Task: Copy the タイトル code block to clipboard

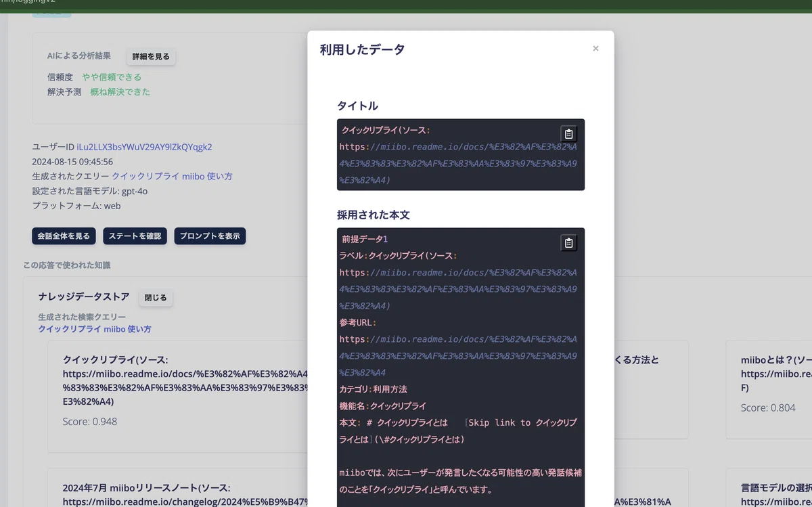Action: pos(569,134)
